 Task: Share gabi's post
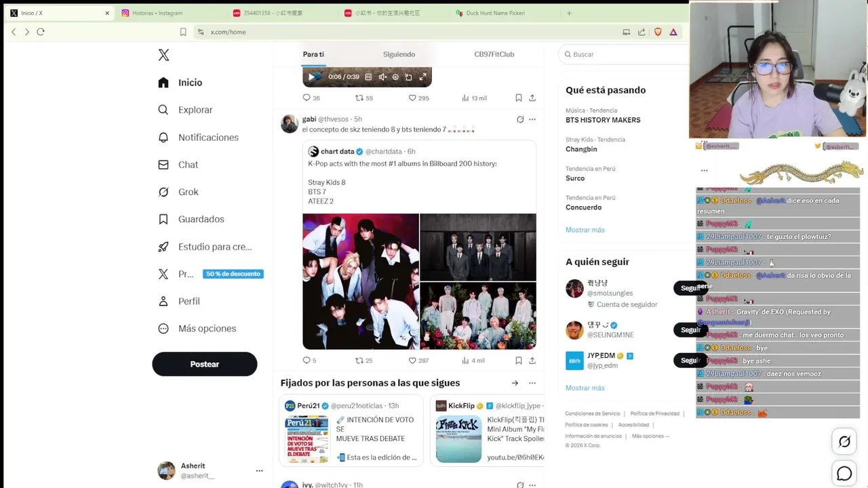532,361
